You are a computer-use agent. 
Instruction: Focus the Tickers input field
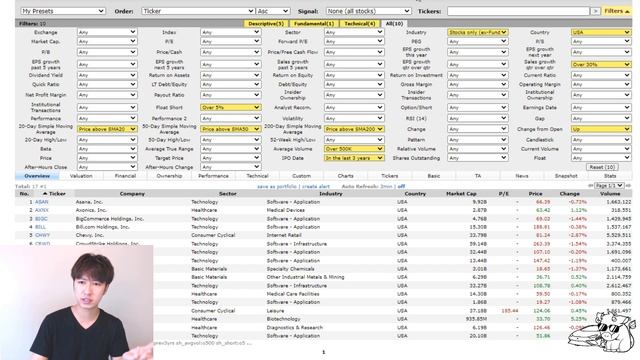pyautogui.click(x=518, y=11)
